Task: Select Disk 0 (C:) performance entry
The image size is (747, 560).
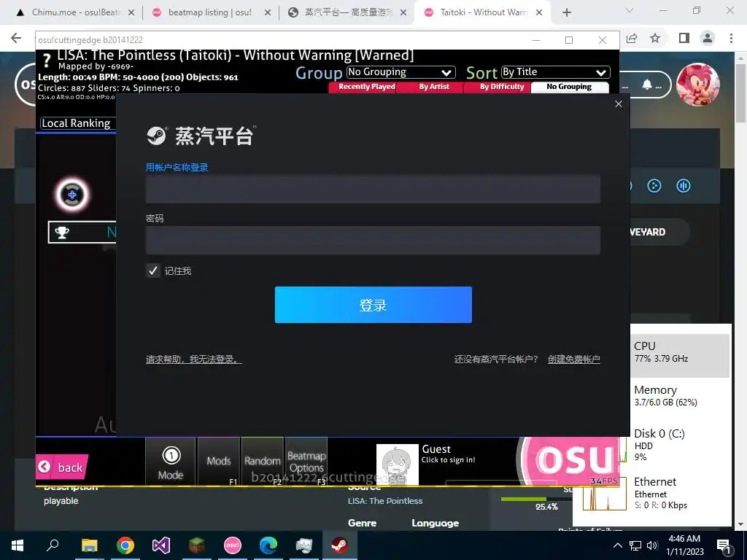Action: click(x=681, y=445)
